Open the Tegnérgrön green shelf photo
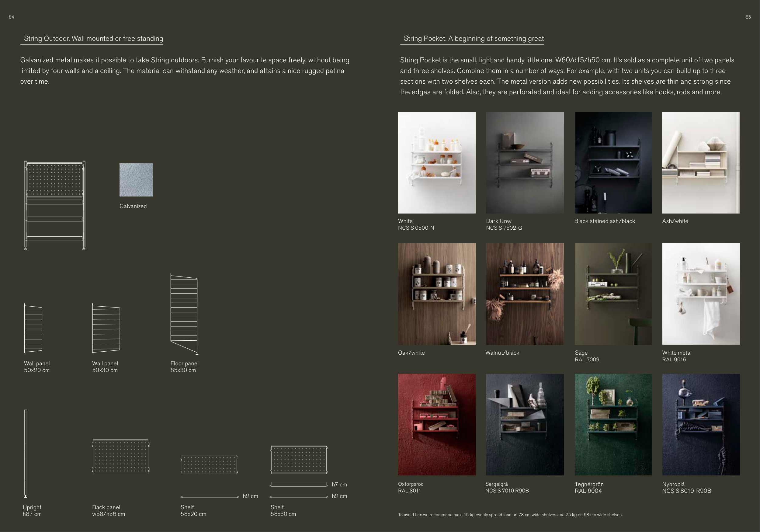 (x=613, y=424)
